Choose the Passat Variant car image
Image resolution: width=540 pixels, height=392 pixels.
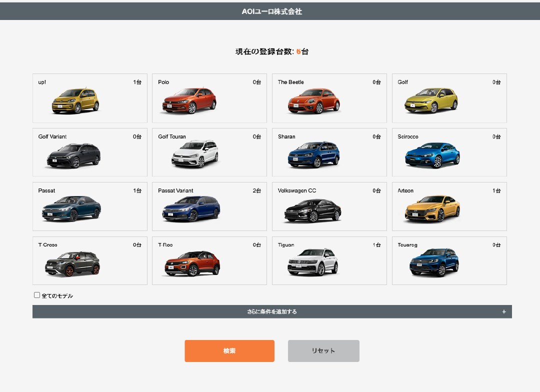[x=191, y=208]
